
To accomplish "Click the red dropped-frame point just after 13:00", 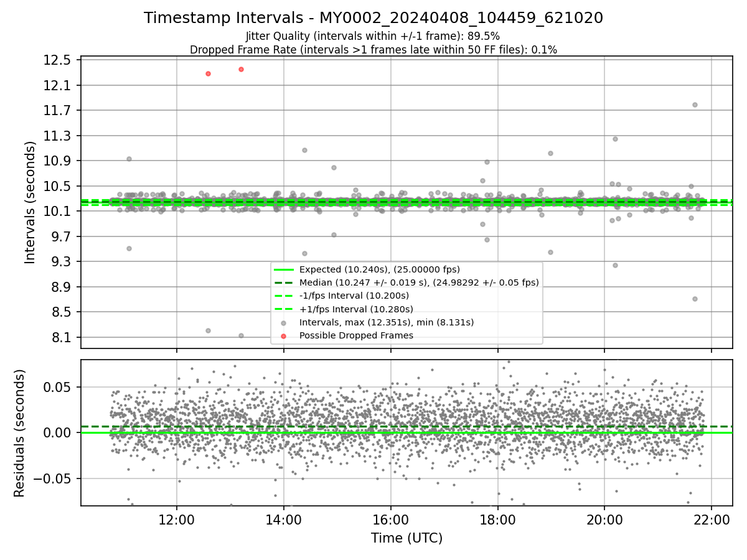I will (241, 69).
